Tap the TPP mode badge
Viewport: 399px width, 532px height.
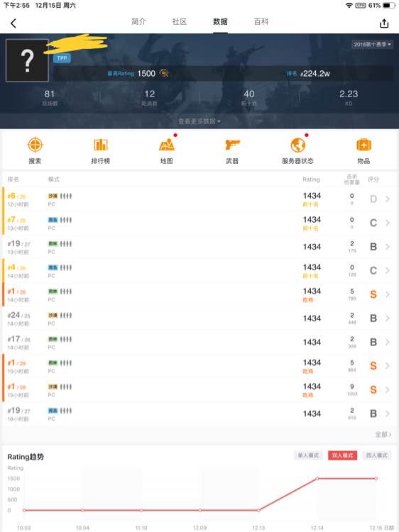coord(62,58)
